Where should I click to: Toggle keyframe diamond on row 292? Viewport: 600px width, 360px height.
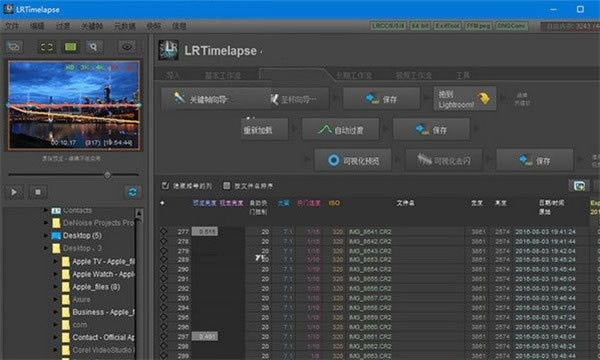164,288
